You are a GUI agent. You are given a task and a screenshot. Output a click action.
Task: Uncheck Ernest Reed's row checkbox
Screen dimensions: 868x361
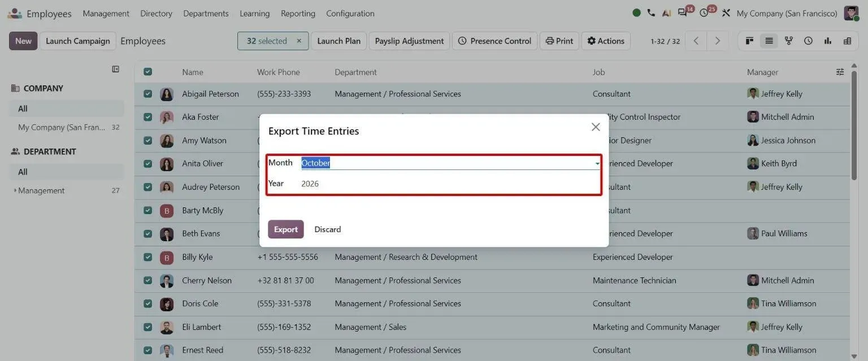(x=147, y=350)
